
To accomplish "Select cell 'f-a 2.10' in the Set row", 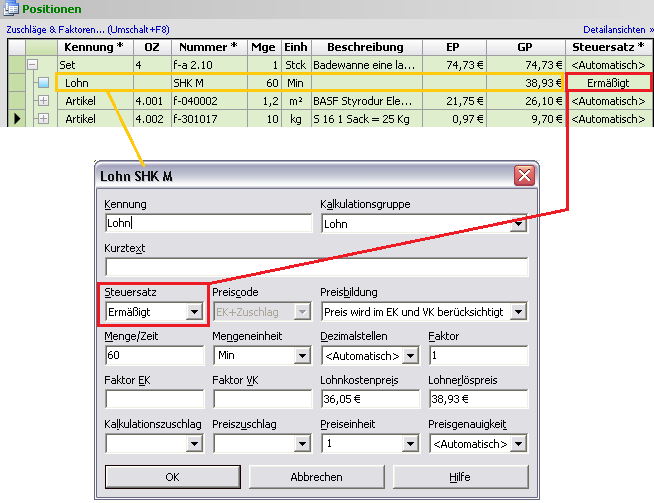I will click(x=209, y=65).
